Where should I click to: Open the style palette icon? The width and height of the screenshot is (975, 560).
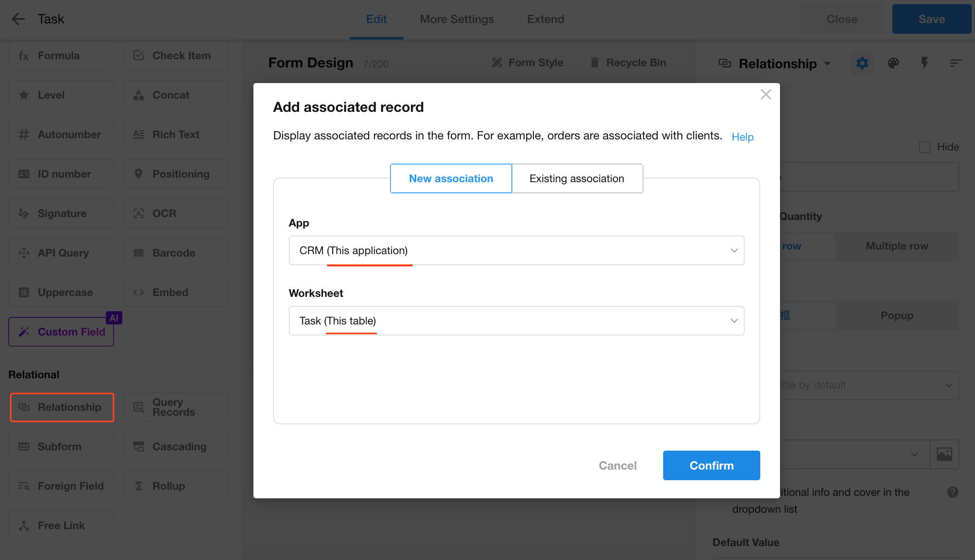click(x=893, y=63)
